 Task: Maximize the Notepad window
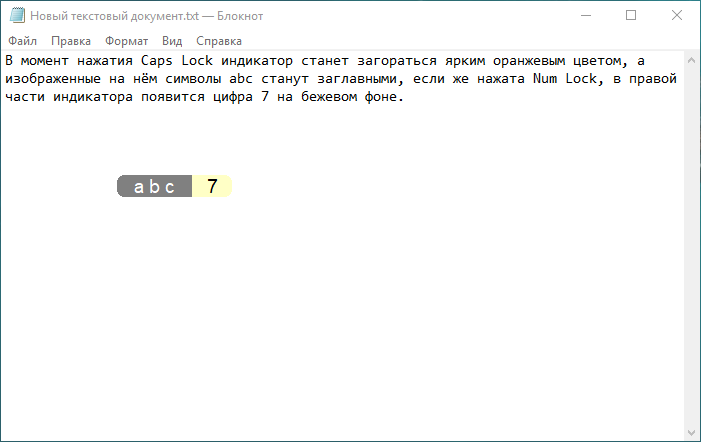[631, 16]
